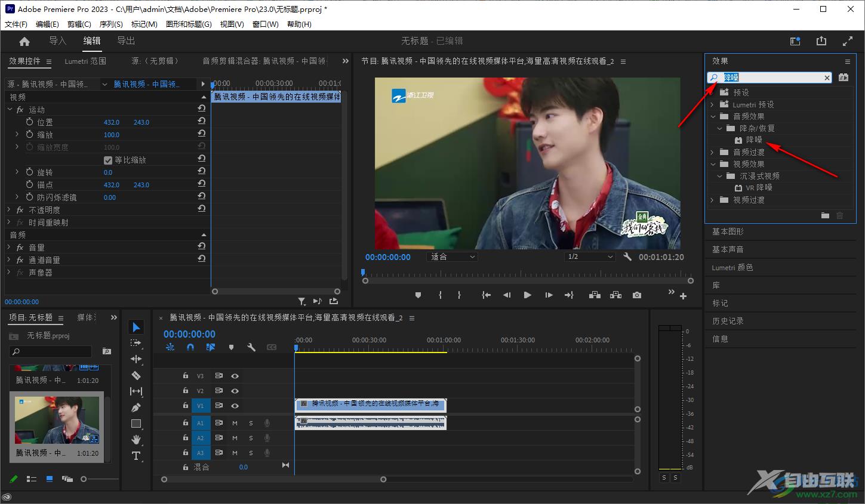The height and width of the screenshot is (504, 865).
Task: Expand the 预设 effects folder
Action: pos(712,92)
